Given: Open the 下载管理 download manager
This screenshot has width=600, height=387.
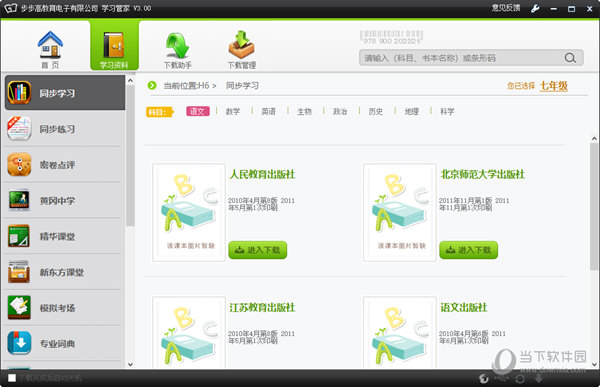Looking at the screenshot, I should pos(242,50).
